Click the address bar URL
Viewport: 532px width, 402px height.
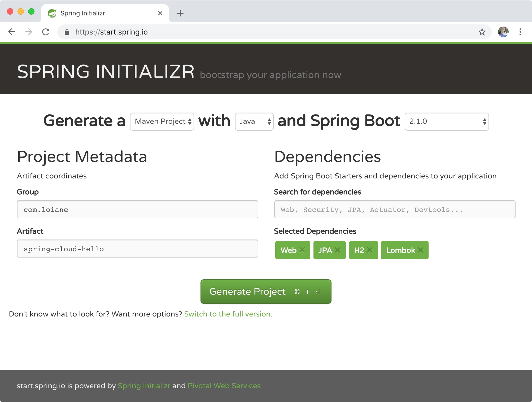pyautogui.click(x=111, y=32)
